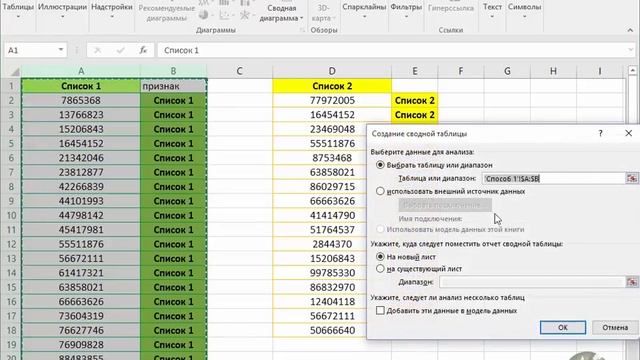
Task: Click the Гиперссылка ribbon button
Action: tap(451, 8)
